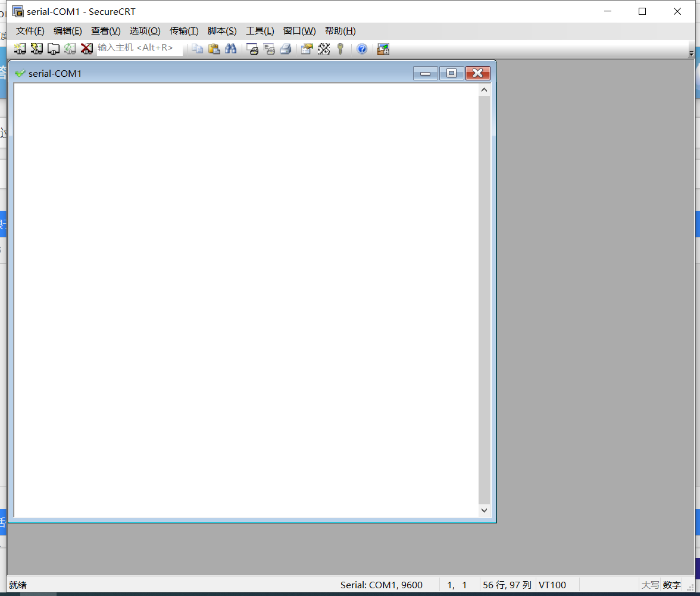Screen dimensions: 700x596
Task: Open the Keymap Editor icon
Action: pyautogui.click(x=324, y=49)
